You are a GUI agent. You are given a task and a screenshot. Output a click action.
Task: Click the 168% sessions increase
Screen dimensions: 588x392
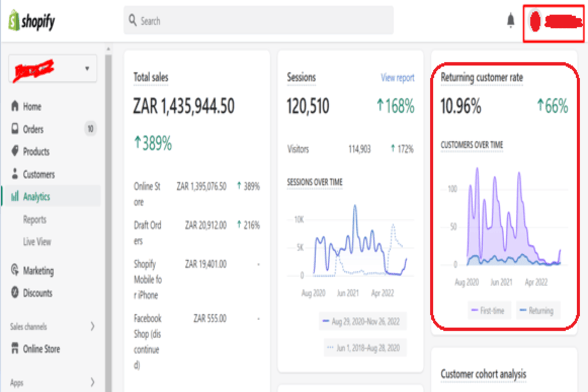tap(396, 106)
